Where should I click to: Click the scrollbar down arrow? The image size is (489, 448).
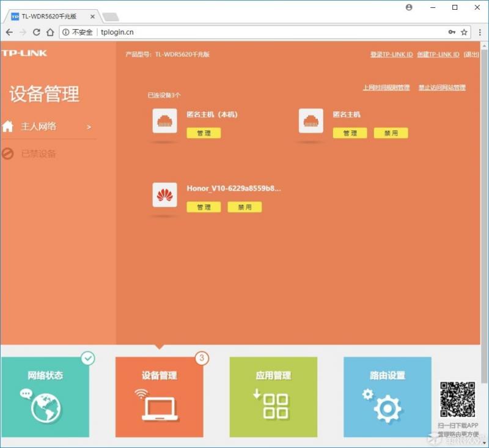484,442
